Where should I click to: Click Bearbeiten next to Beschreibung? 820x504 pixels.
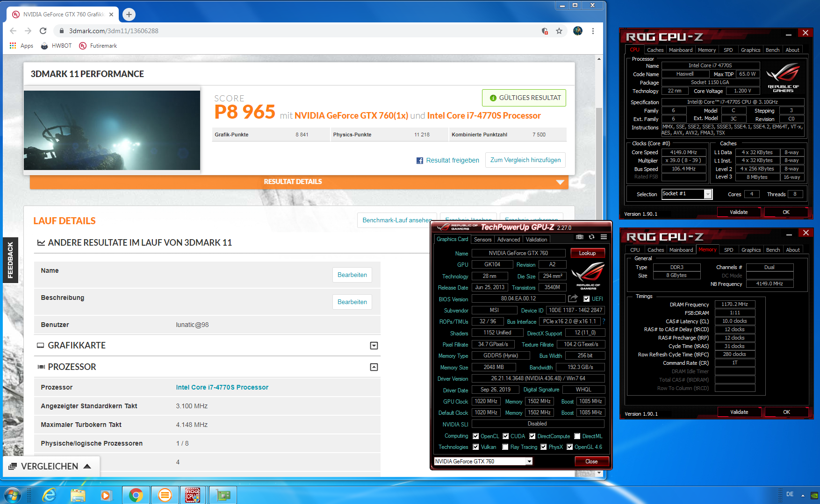click(x=352, y=302)
